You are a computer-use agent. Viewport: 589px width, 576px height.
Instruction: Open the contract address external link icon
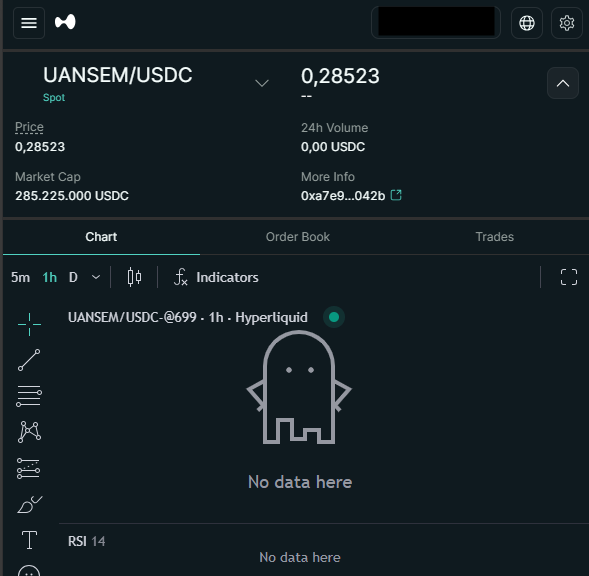click(x=396, y=195)
